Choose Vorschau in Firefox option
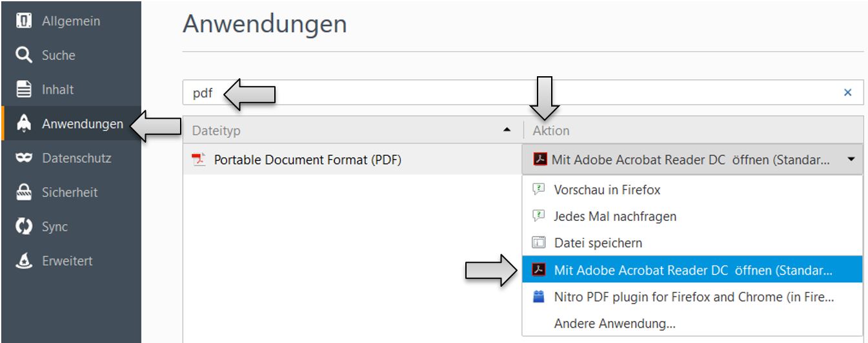Screen dimensions: 868x343 pyautogui.click(x=607, y=190)
